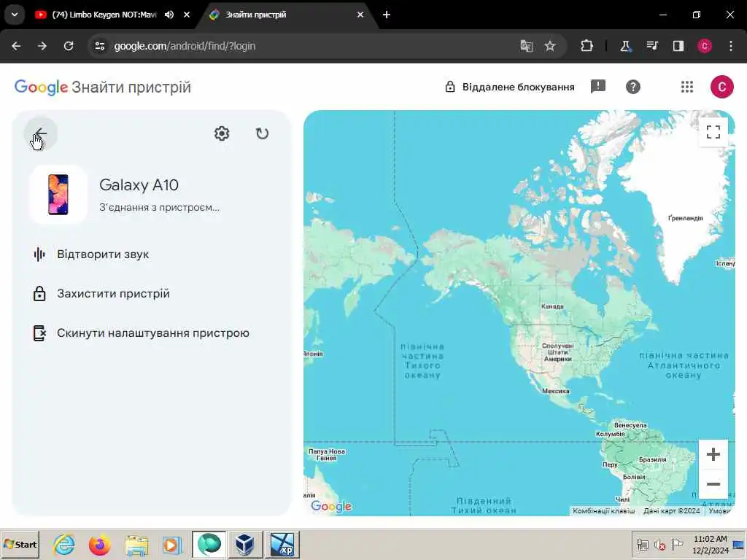Open the Action Center flag tray icon
This screenshot has width=747, height=560.
click(677, 544)
